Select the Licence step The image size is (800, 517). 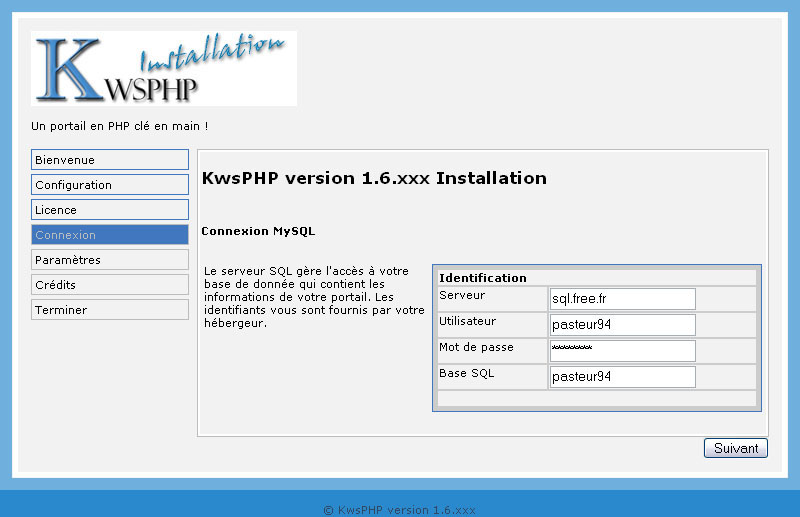(x=110, y=210)
